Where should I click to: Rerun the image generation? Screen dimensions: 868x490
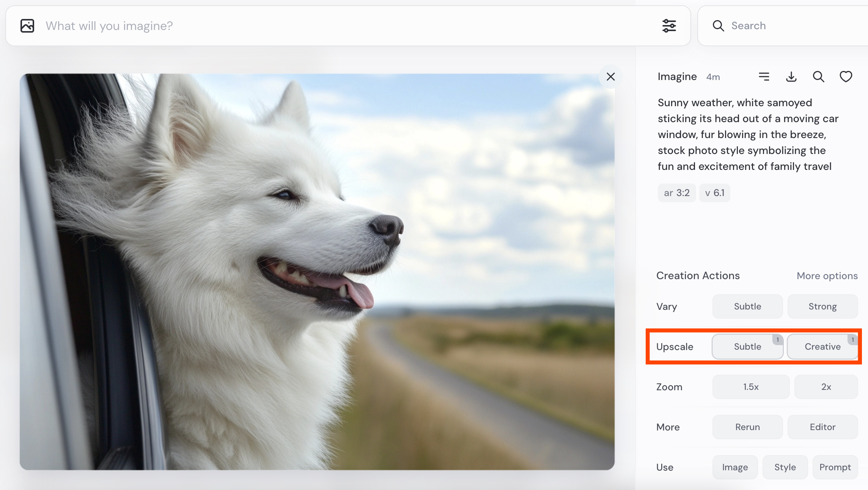pyautogui.click(x=747, y=427)
